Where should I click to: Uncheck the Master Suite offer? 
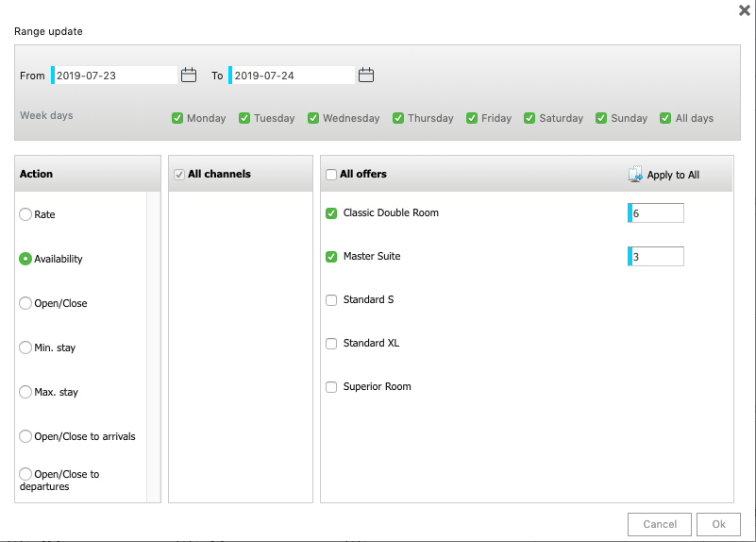(x=331, y=257)
